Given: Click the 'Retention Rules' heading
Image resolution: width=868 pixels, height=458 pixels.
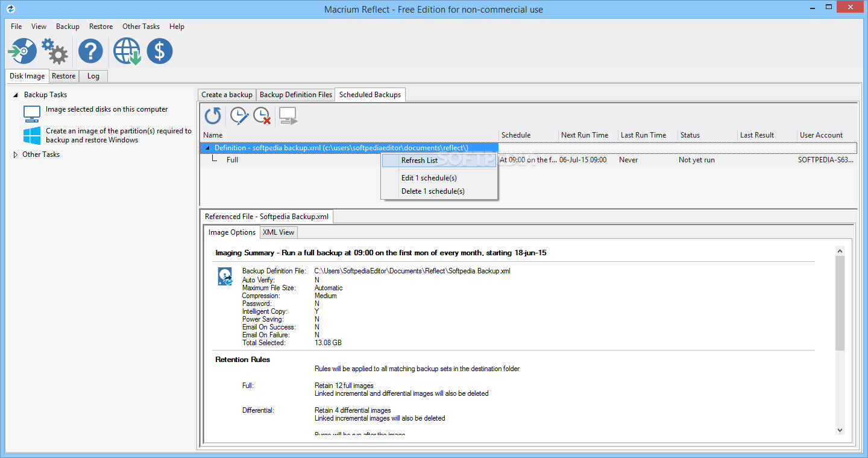Looking at the screenshot, I should [x=243, y=360].
